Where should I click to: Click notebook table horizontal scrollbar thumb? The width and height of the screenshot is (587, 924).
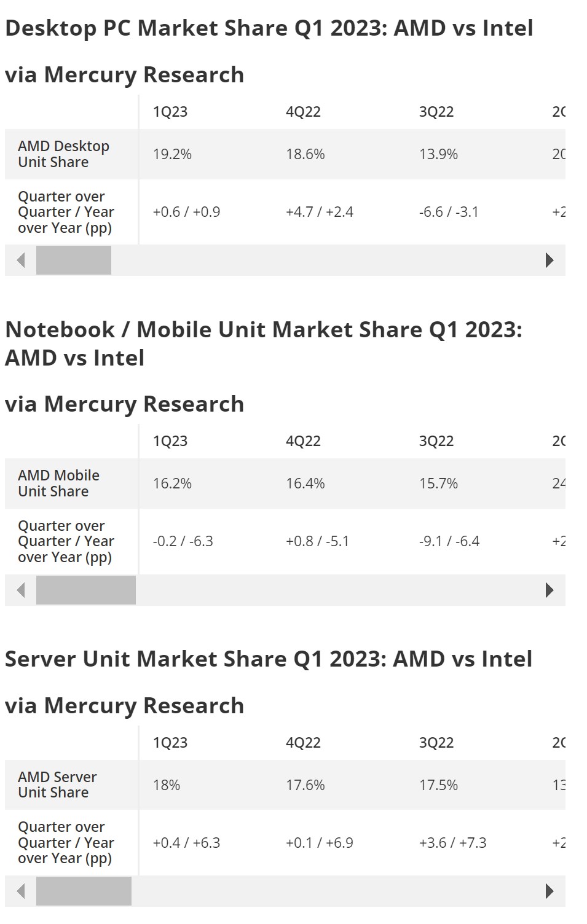point(86,590)
